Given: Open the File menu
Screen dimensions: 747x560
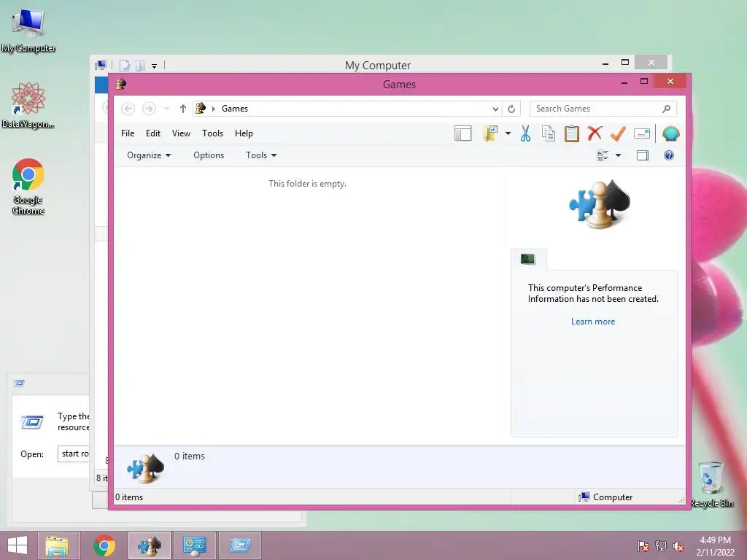Looking at the screenshot, I should [x=128, y=133].
